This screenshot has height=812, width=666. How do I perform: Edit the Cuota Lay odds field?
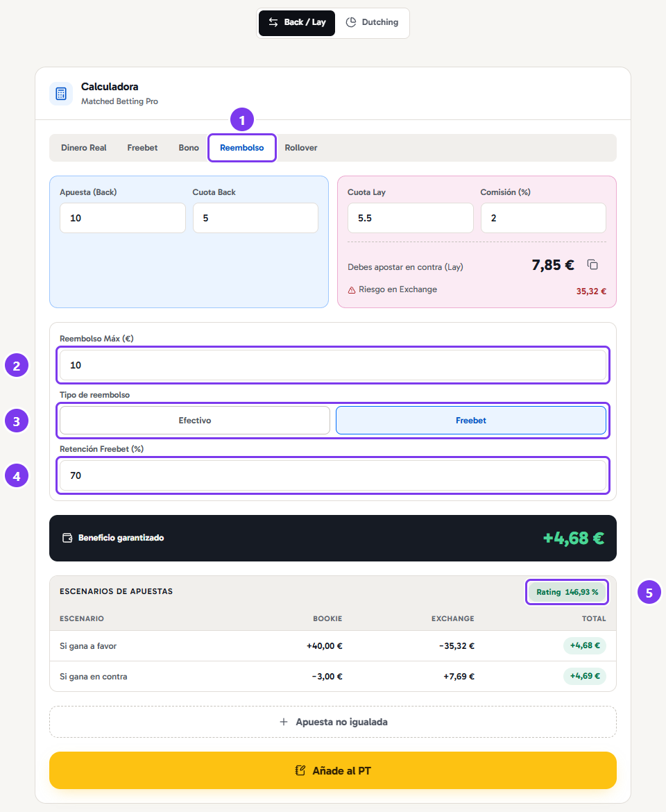(411, 218)
